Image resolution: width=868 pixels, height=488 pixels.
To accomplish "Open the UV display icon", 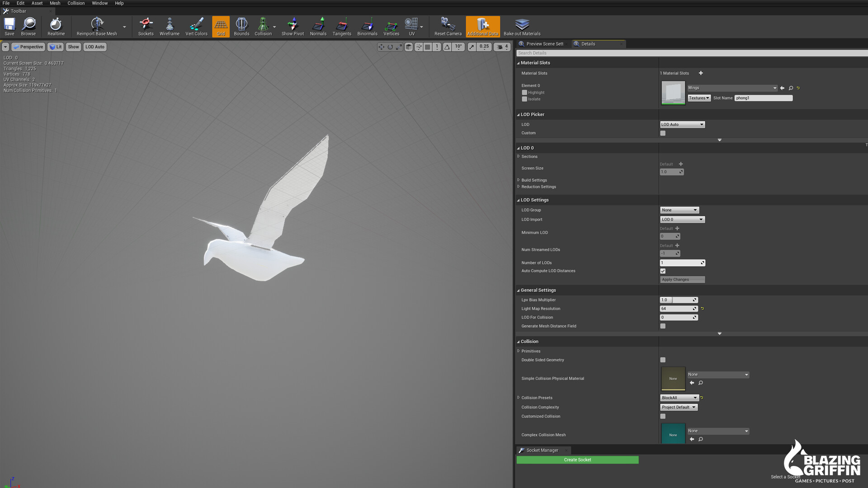I will tap(411, 26).
